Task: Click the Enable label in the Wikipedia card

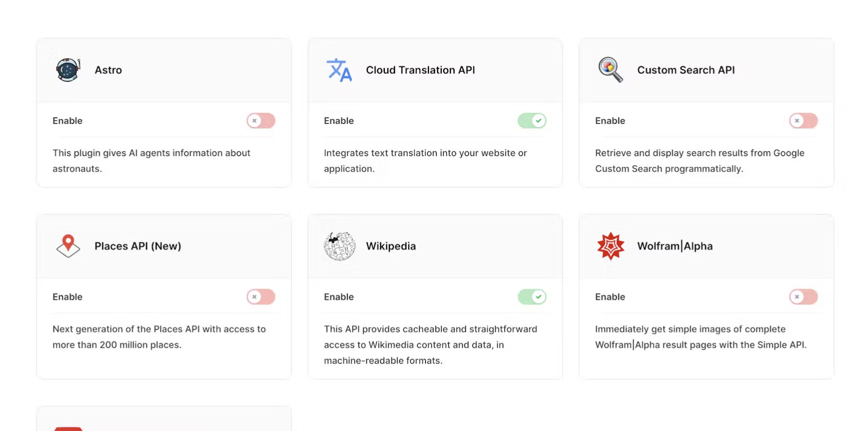Action: tap(339, 297)
